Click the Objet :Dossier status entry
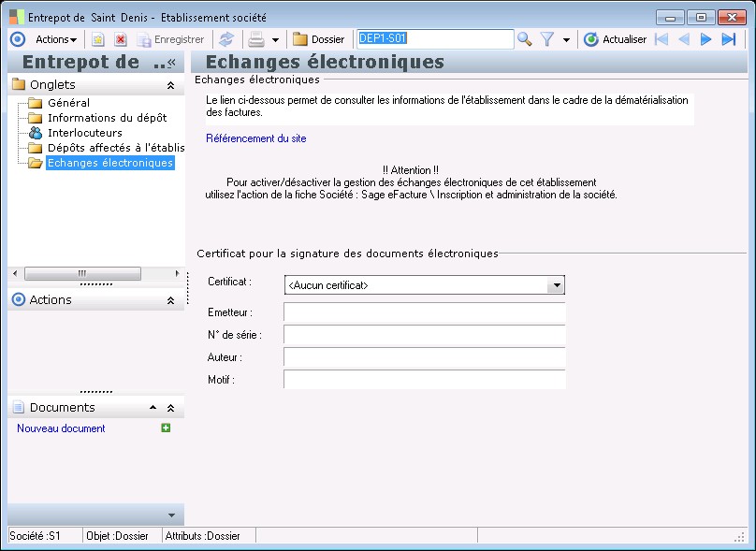The height and width of the screenshot is (551, 756). tap(117, 536)
